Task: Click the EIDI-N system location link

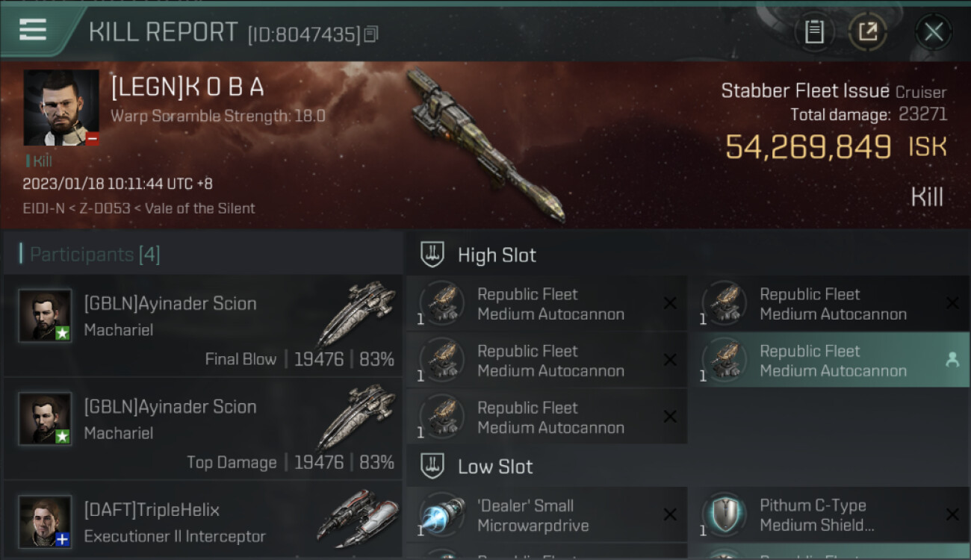Action: pos(42,208)
